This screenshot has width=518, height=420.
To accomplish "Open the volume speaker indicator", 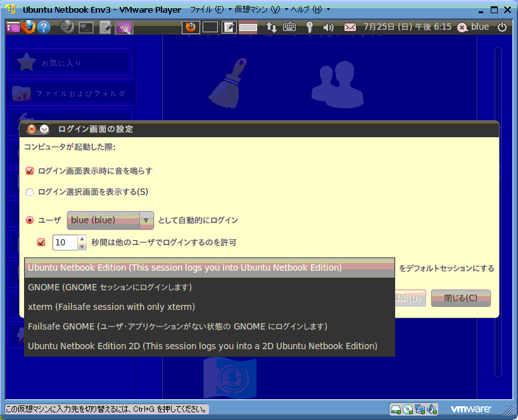I will tap(329, 27).
